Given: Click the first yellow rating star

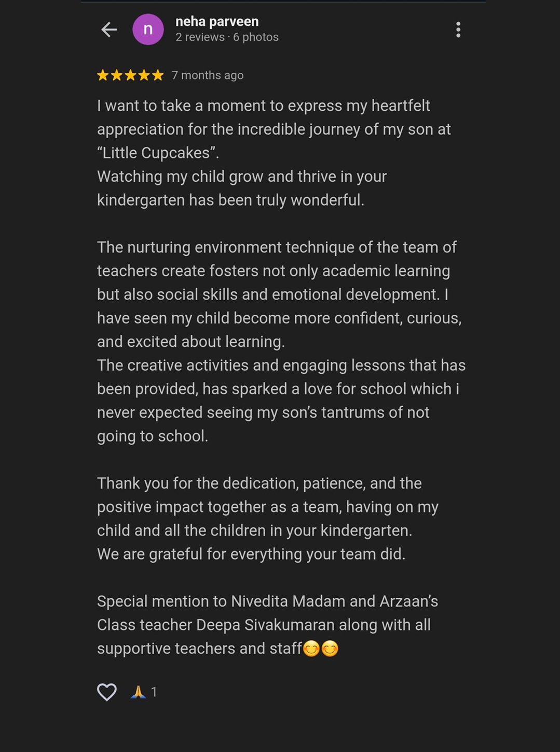Looking at the screenshot, I should [103, 75].
